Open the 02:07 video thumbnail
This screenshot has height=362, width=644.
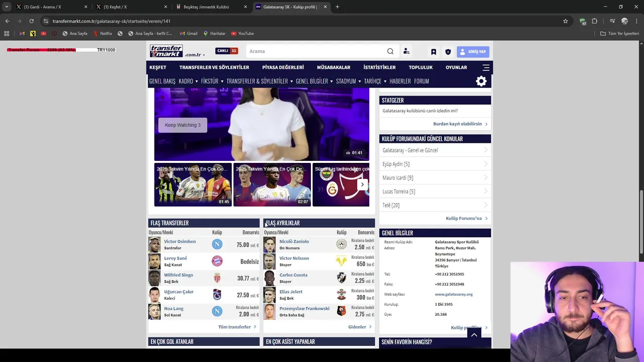coord(272,185)
